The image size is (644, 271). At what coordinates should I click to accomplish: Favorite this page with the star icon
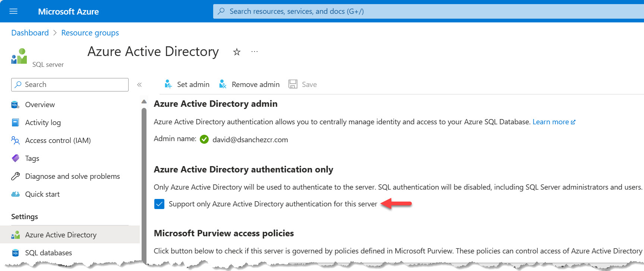tap(237, 52)
